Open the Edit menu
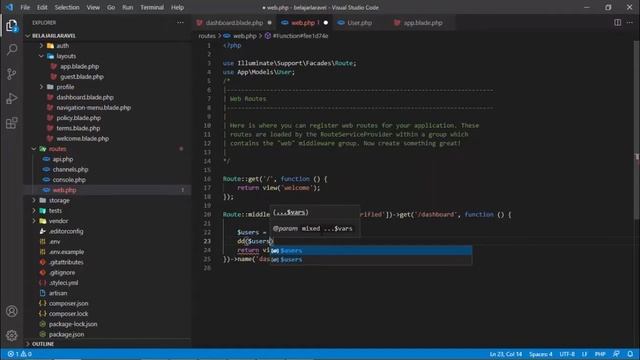Screen dimensions: 640x360 42,7
